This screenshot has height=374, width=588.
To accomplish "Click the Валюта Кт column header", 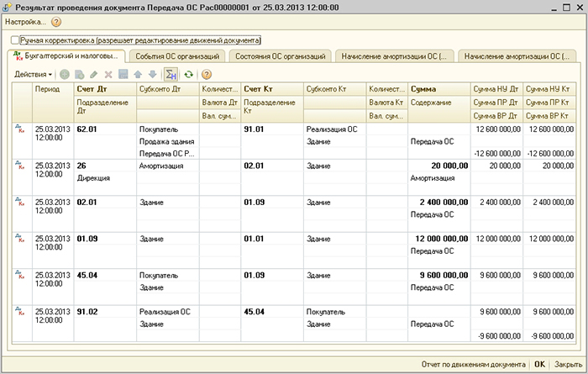I will click(386, 103).
